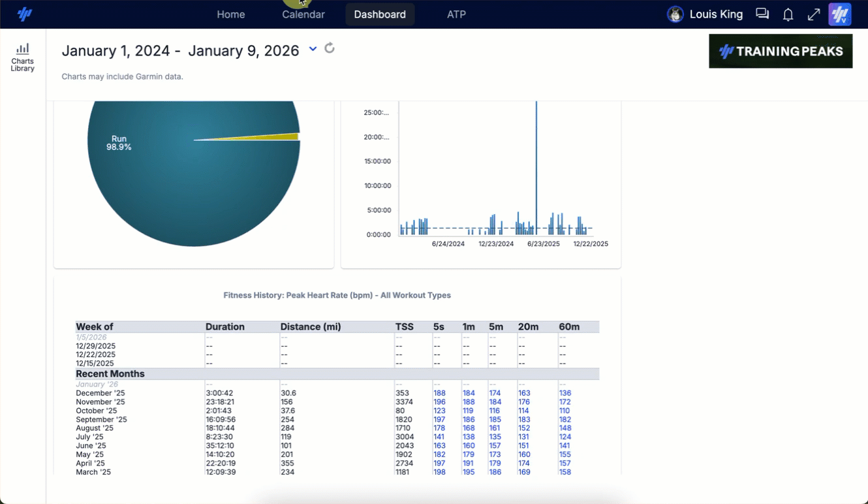Click the TrainingPeaks banner image
Screen dimensions: 868x504
pos(780,51)
